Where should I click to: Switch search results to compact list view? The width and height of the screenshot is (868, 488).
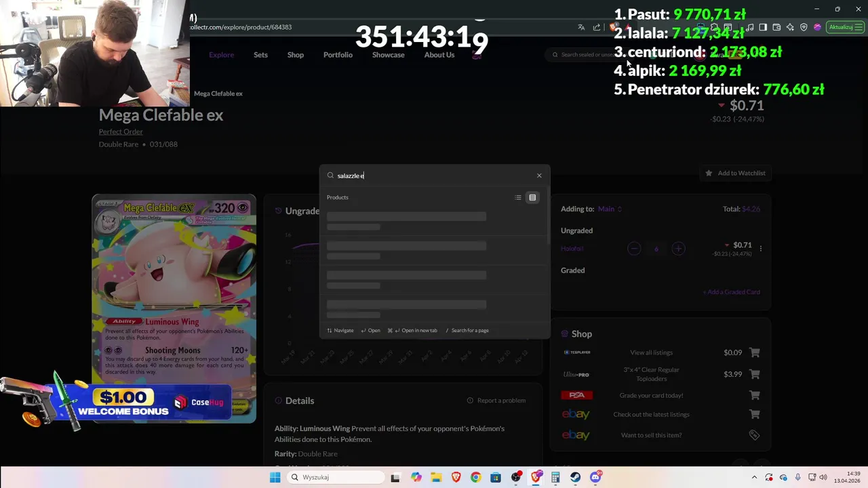click(518, 197)
